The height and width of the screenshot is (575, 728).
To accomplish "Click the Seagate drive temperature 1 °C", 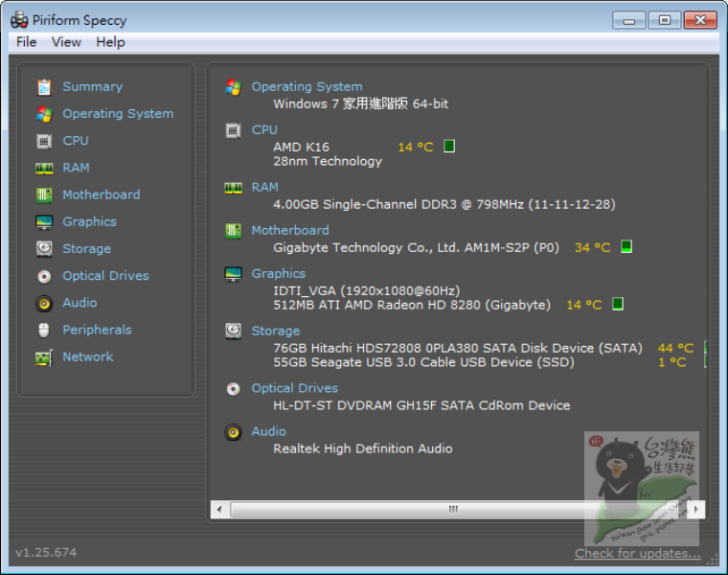I will coord(672,362).
